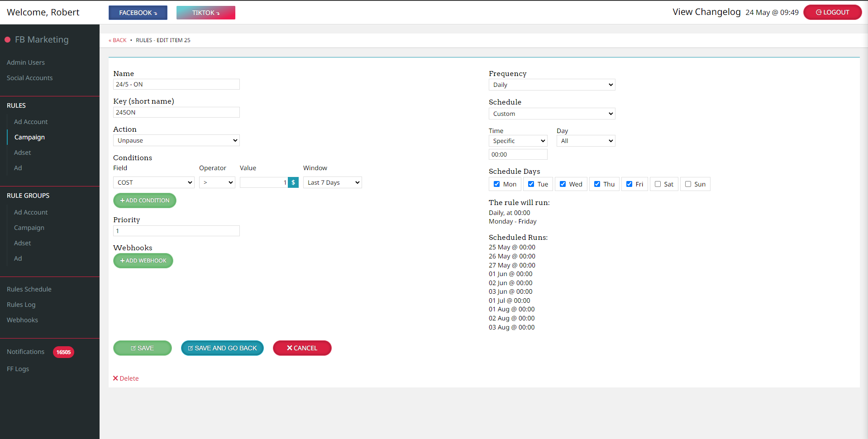868x439 pixels.
Task: Click the red X Delete icon
Action: click(x=115, y=378)
